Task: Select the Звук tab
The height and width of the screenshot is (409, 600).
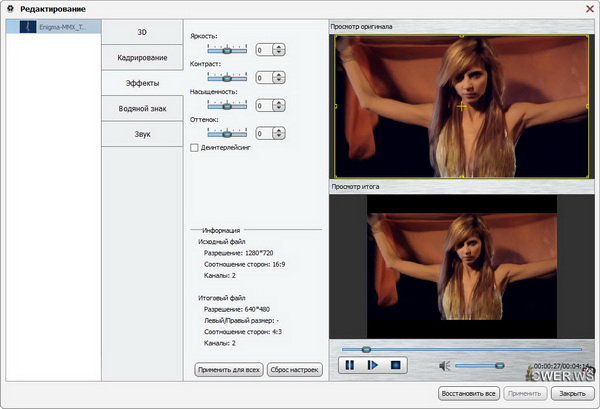Action: coord(142,134)
